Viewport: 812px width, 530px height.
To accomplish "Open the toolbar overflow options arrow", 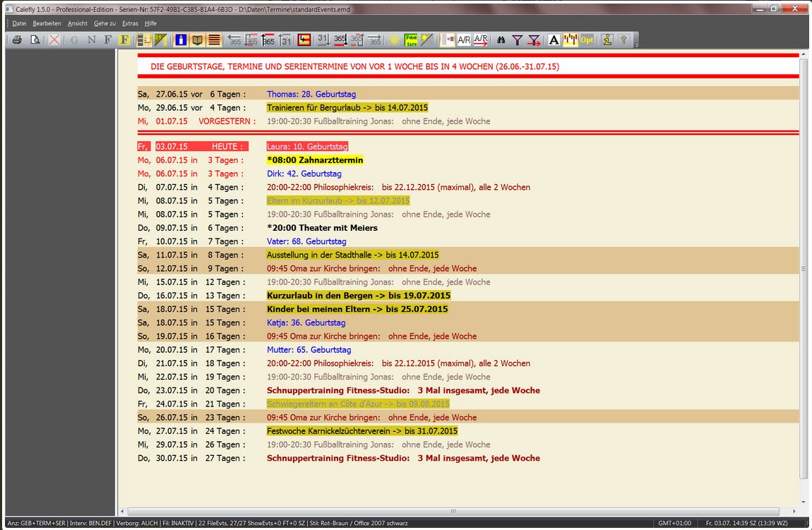I will (636, 44).
